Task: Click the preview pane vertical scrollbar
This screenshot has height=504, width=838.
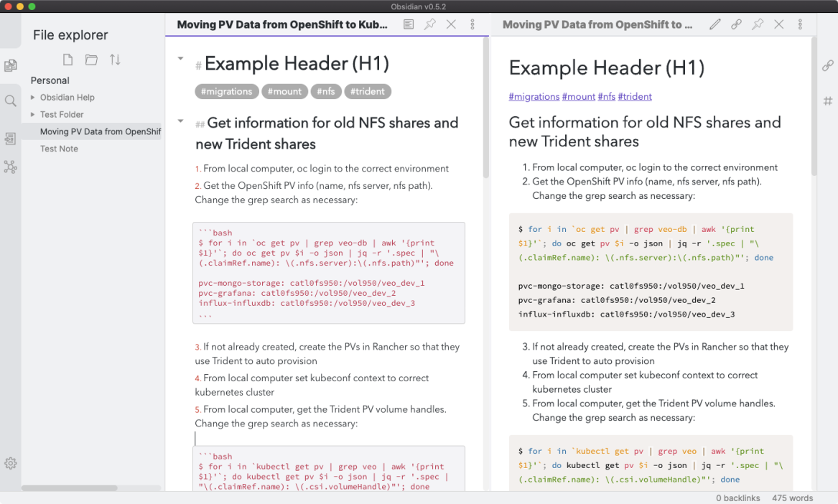Action: 814,107
